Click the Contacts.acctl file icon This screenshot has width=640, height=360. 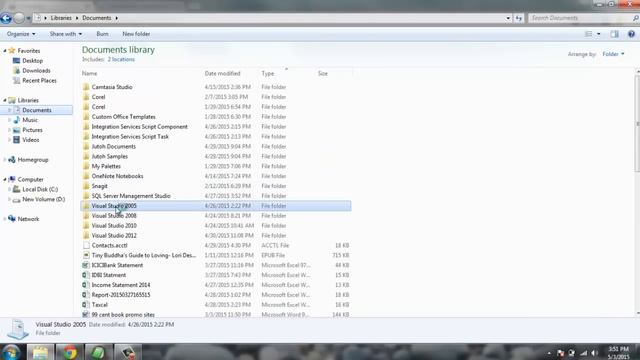tap(86, 245)
